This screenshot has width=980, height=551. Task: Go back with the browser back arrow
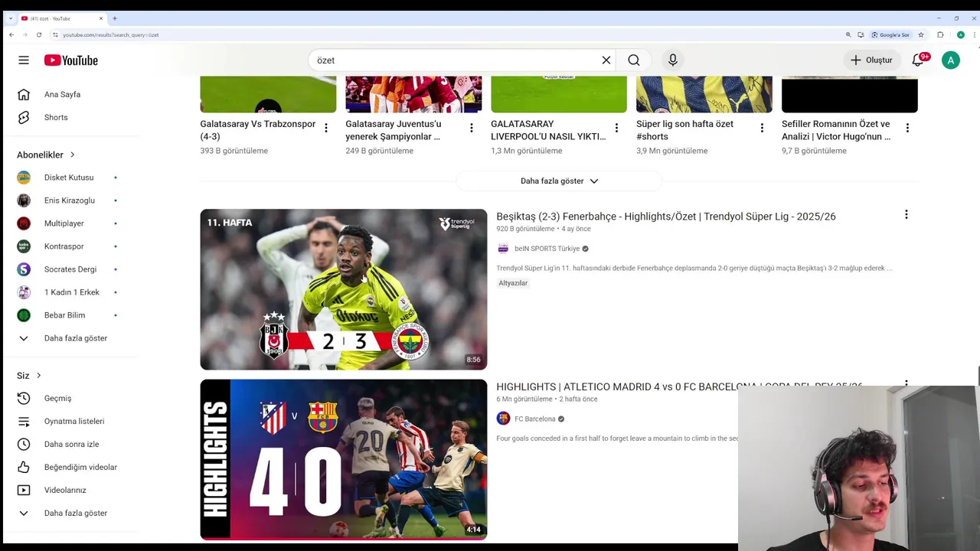pyautogui.click(x=11, y=34)
